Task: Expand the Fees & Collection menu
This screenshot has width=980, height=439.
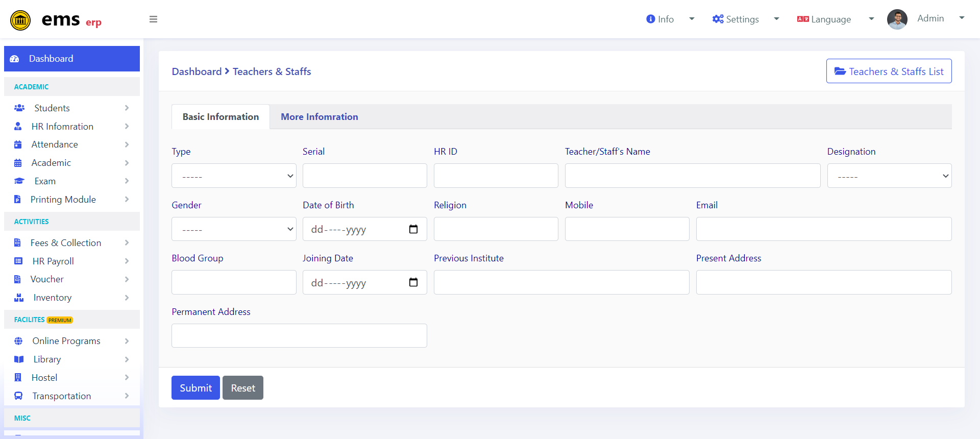Action: pos(71,243)
